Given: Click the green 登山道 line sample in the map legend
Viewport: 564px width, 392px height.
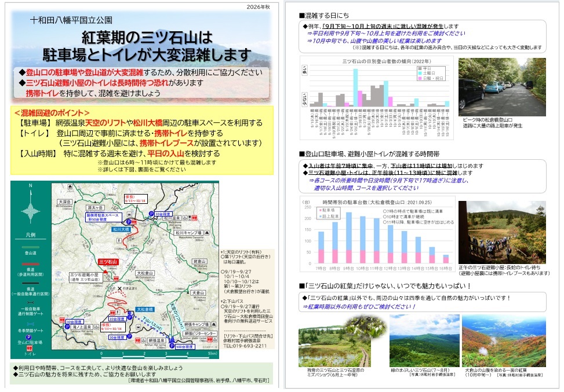Looking at the screenshot, I should point(31,247).
